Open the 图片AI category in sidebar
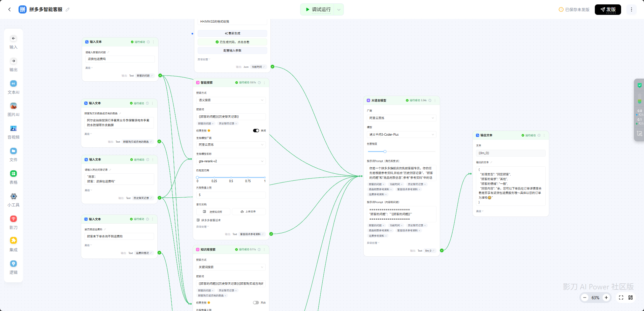 (13, 110)
